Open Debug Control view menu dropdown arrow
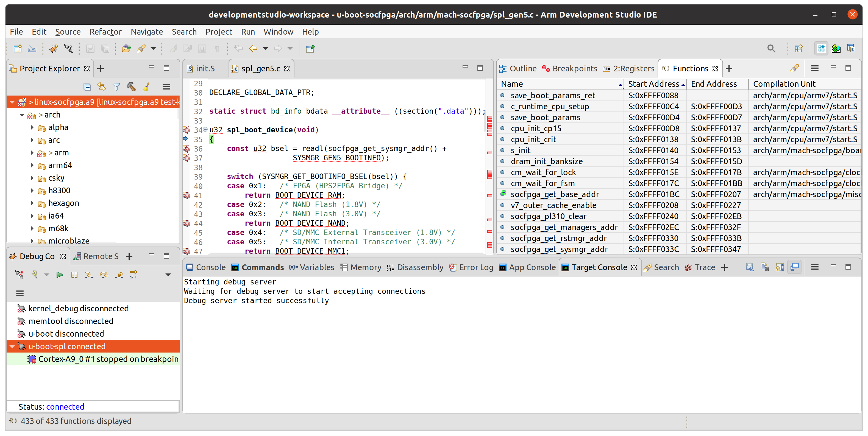 [168, 275]
